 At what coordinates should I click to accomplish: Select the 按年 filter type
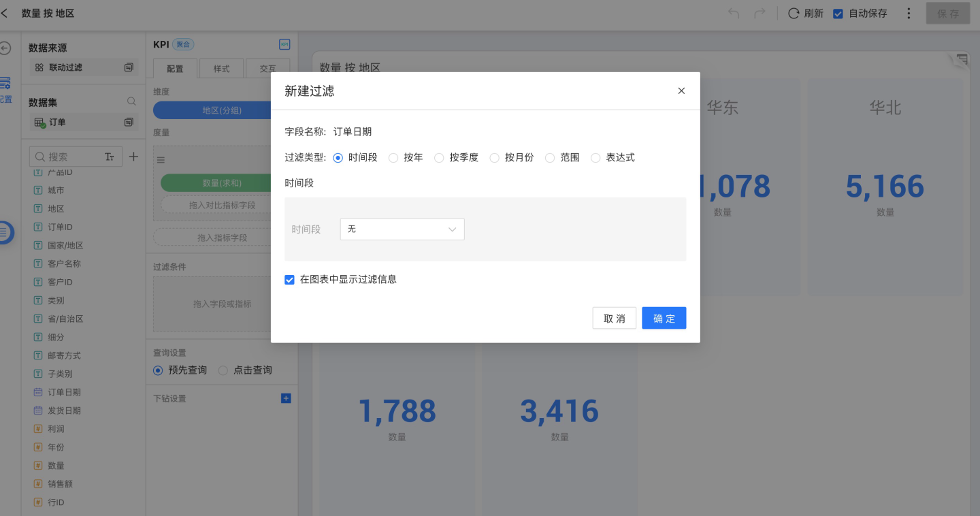[x=393, y=158]
